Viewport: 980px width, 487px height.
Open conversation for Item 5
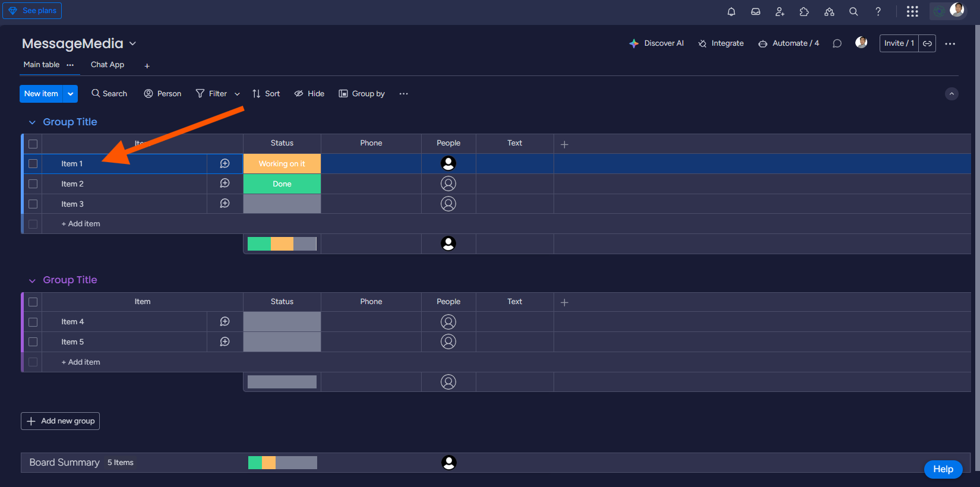(x=225, y=341)
